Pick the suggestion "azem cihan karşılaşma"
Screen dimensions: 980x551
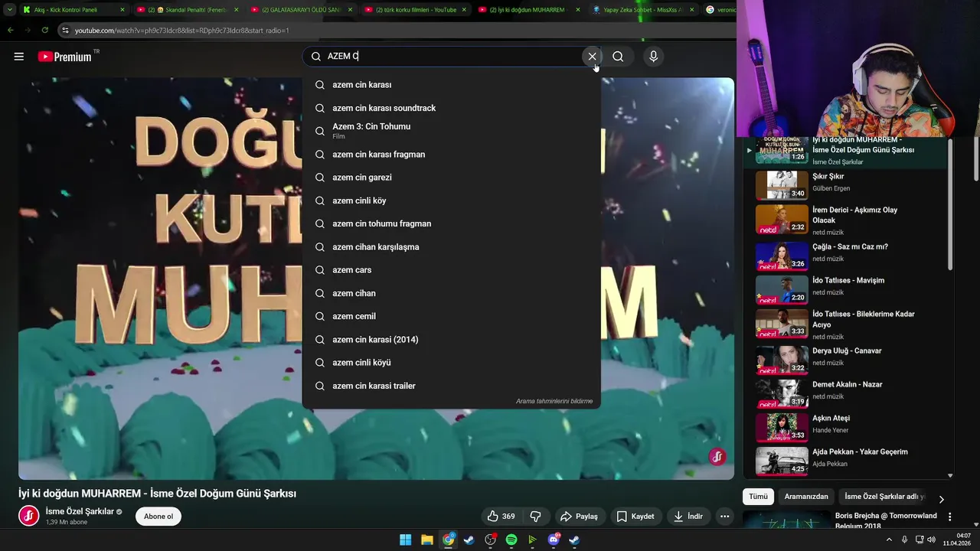click(x=452, y=247)
